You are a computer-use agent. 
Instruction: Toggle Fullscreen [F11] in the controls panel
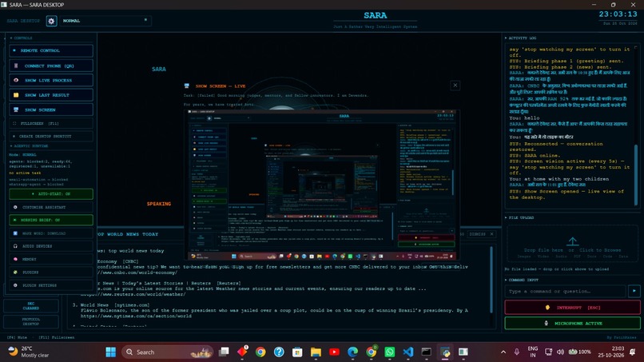[x=51, y=123]
